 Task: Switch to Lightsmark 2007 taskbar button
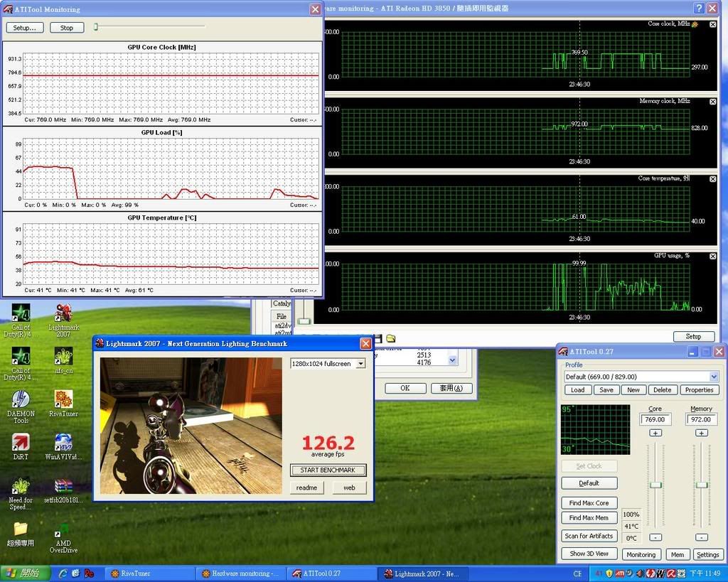pyautogui.click(x=422, y=573)
